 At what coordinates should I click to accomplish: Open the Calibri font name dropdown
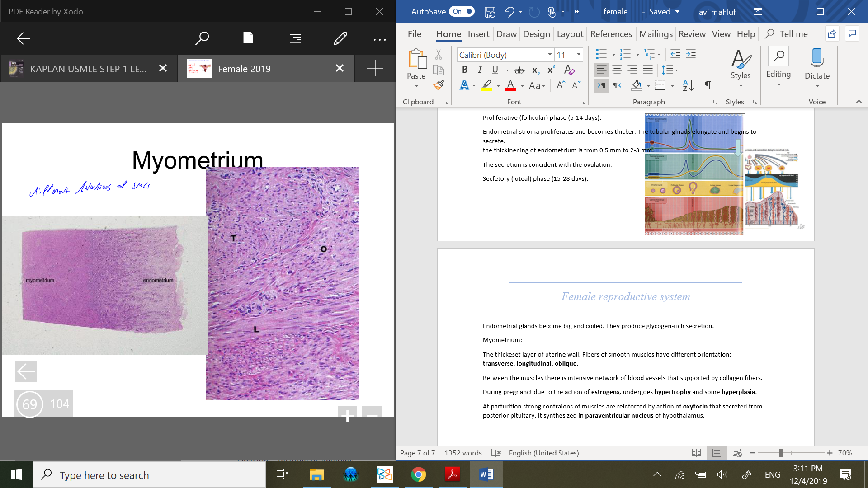[x=550, y=55]
